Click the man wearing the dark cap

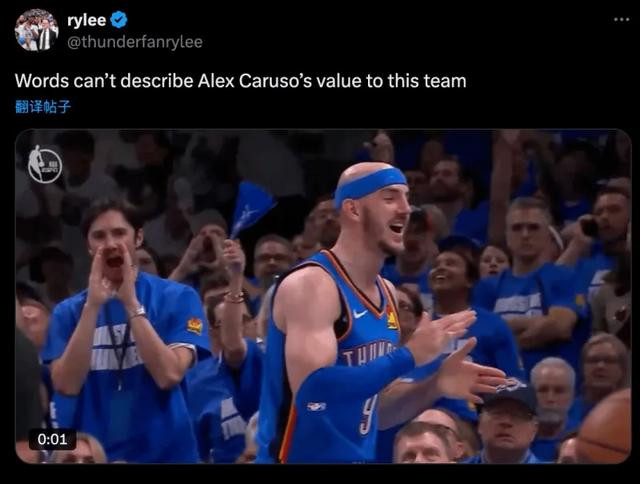(507, 420)
